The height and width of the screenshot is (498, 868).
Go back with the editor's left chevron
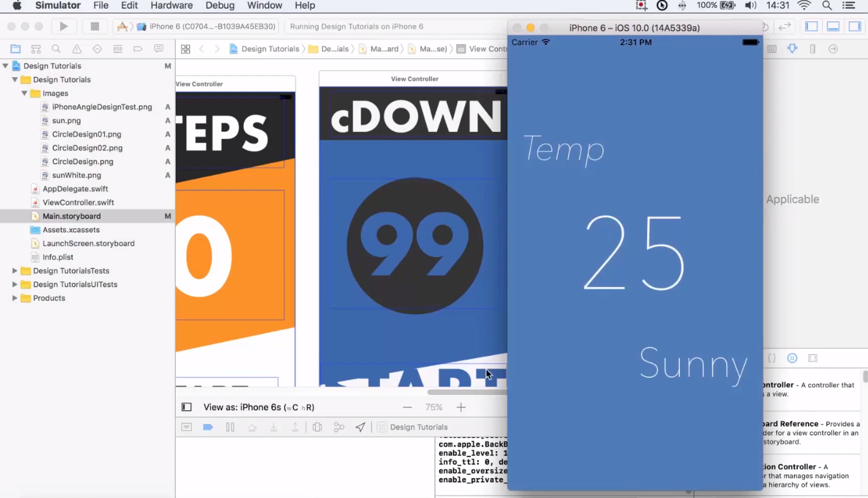pyautogui.click(x=202, y=49)
